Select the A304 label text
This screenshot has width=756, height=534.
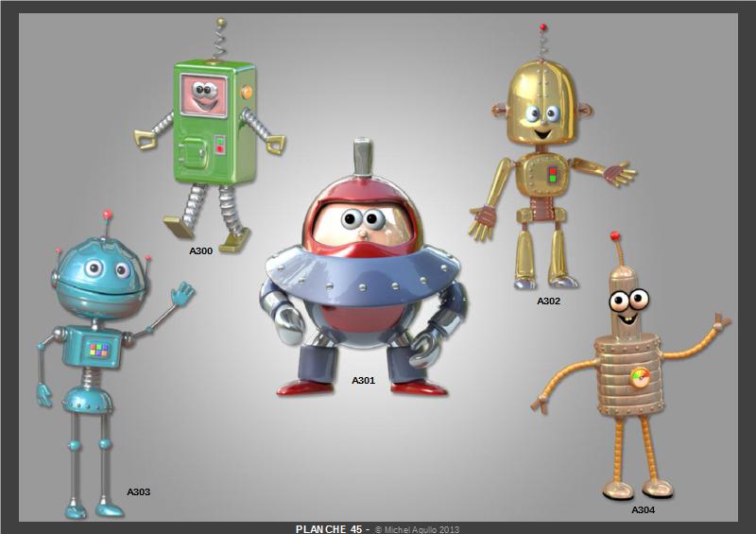(x=644, y=510)
